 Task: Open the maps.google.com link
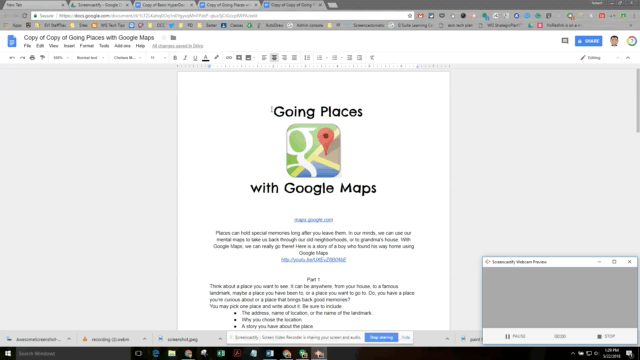[x=313, y=220]
